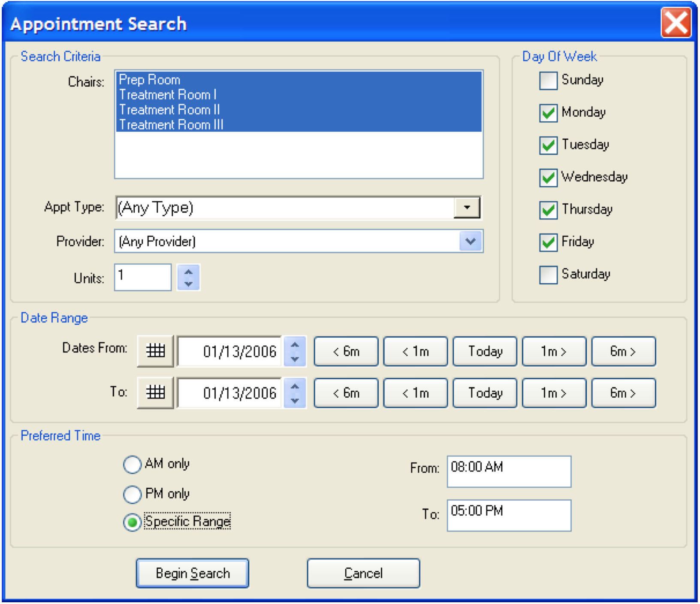Image resolution: width=700 pixels, height=604 pixels.
Task: Expand the Appt Type dropdown
Action: click(467, 208)
